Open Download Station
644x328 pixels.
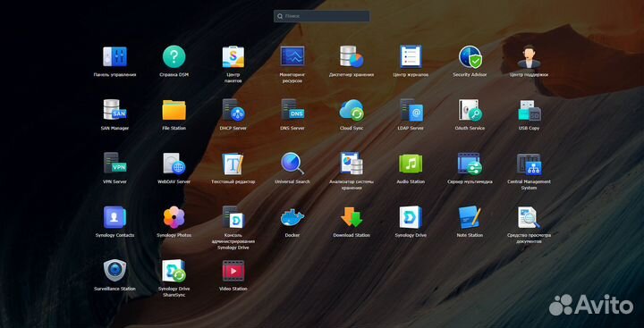(352, 217)
